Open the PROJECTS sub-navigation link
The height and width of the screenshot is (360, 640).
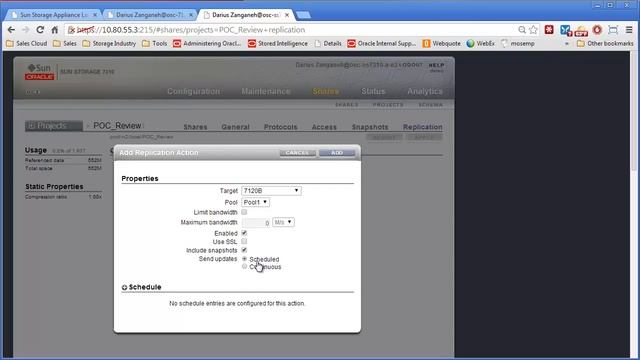[x=388, y=105]
